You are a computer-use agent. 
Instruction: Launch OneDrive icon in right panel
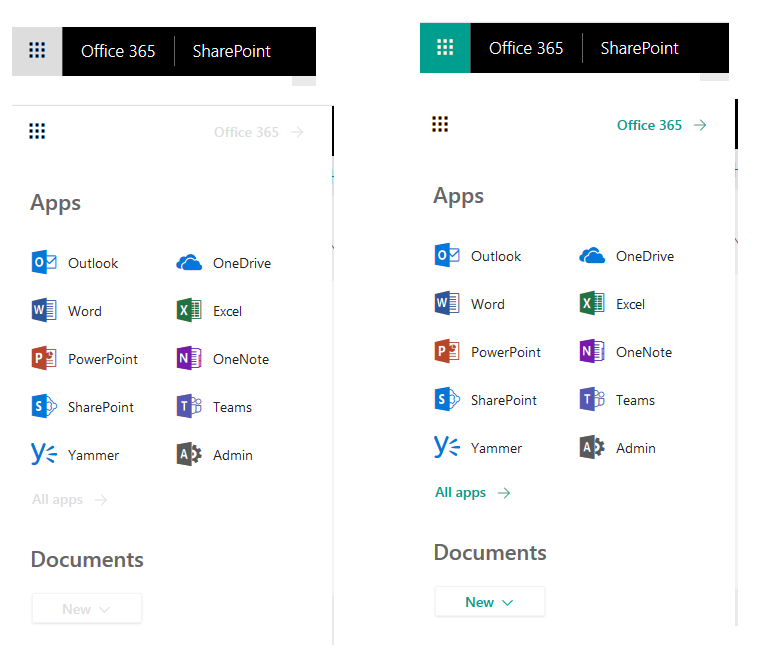592,255
